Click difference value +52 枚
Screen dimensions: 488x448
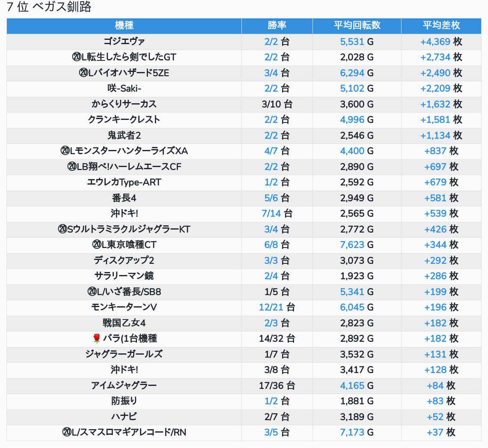point(441,417)
